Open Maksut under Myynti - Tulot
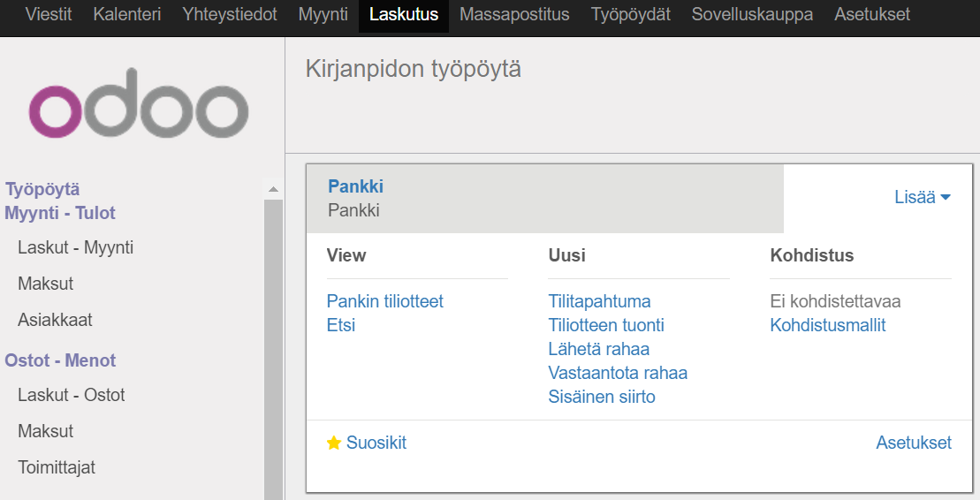Screen dimensions: 980x500 (46, 284)
